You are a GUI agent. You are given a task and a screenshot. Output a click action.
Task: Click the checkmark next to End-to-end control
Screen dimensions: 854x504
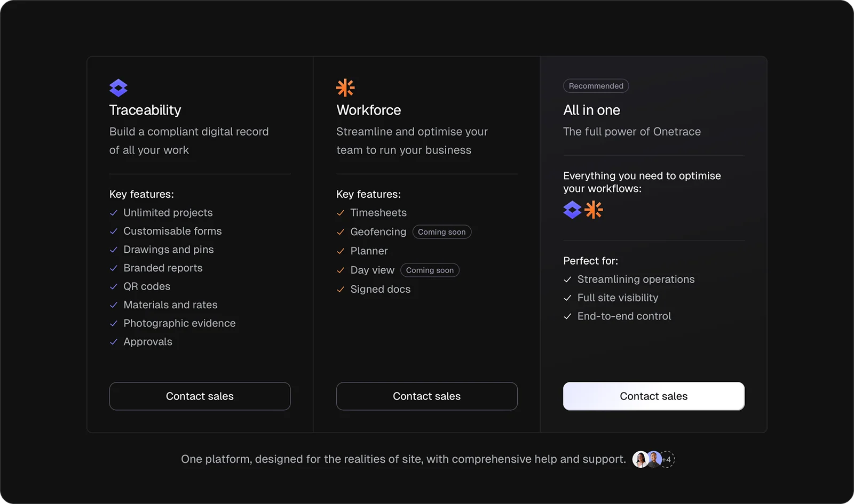[x=567, y=316]
